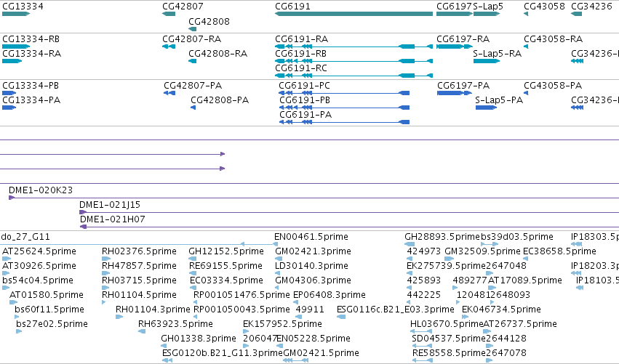Image resolution: width=619 pixels, height=364 pixels.
Task: Select the CG42807 gene arrow glyph
Action: [x=169, y=14]
